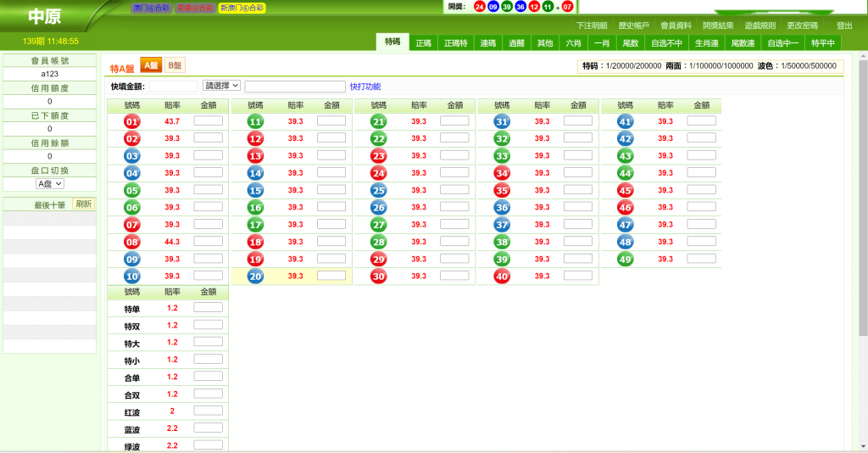868x453 pixels.
Task: Click the wide text box beside 請選擇
Action: pos(295,87)
